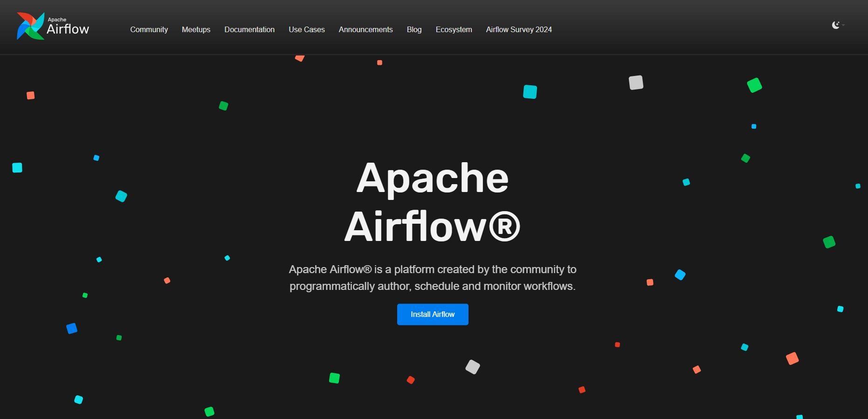Screen dimensions: 868x419
Task: Click the gray confetti square under the navbar
Action: coord(636,82)
